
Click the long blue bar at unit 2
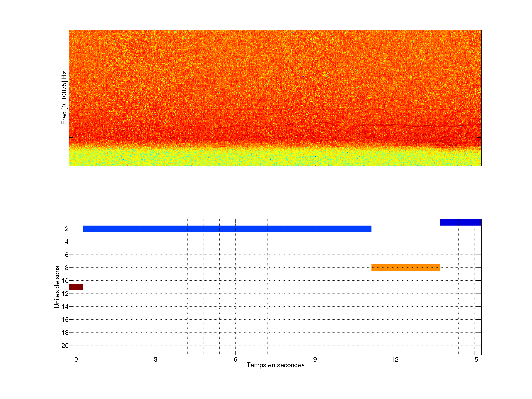[x=227, y=229]
